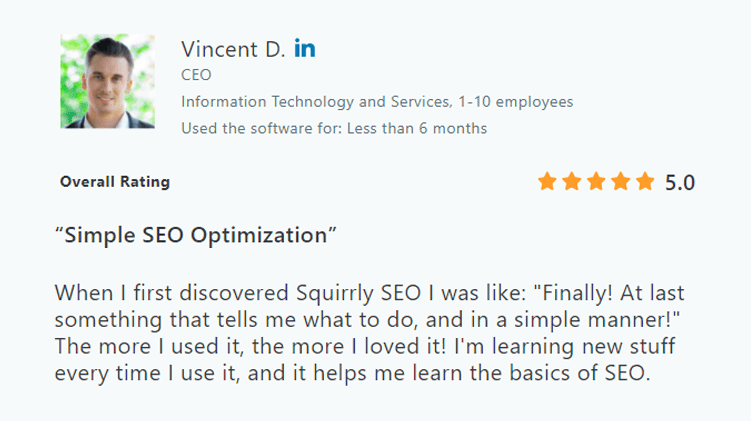Click the line "something that tells me what to do"

(x=367, y=320)
